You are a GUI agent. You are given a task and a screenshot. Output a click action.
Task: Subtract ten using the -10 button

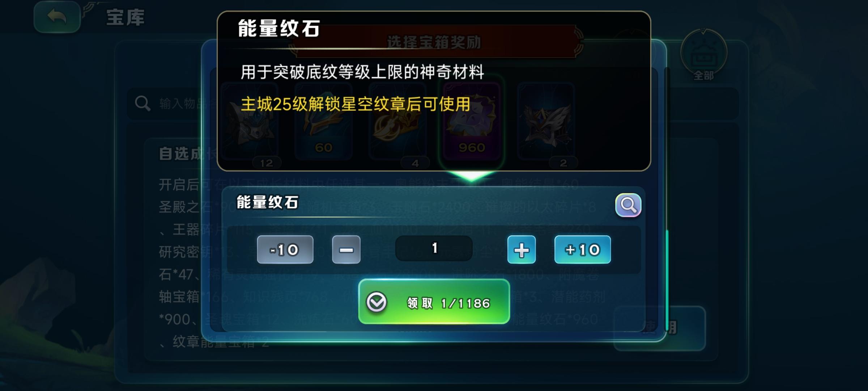(285, 249)
